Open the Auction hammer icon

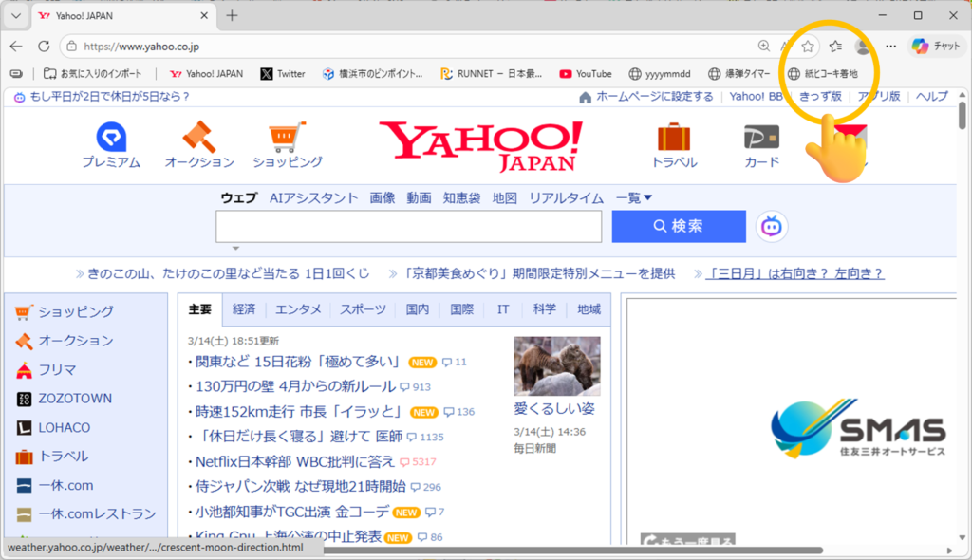199,138
